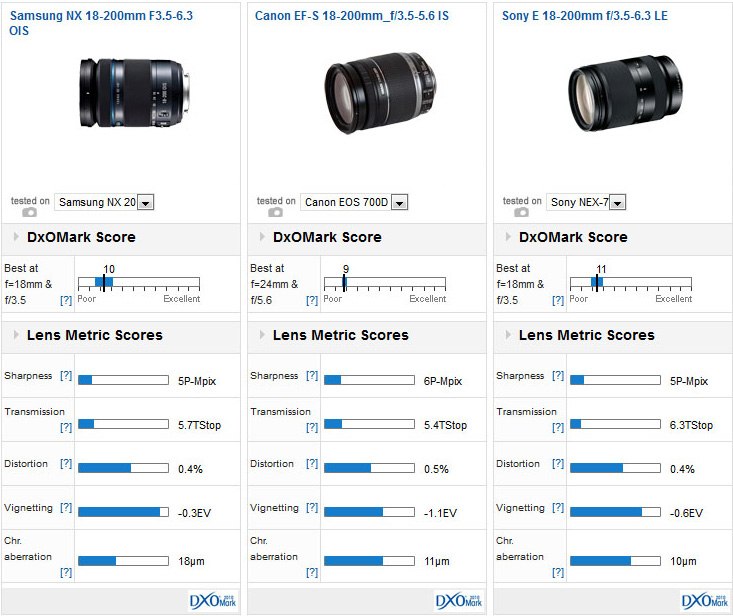Screen dimensions: 733x616
Task: Open Samsung Sharpness help [?]
Action: (x=66, y=375)
